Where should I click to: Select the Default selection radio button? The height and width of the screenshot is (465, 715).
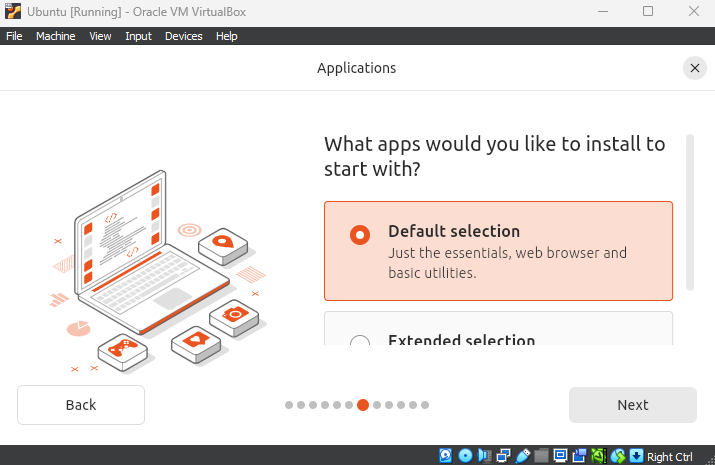[x=360, y=234]
